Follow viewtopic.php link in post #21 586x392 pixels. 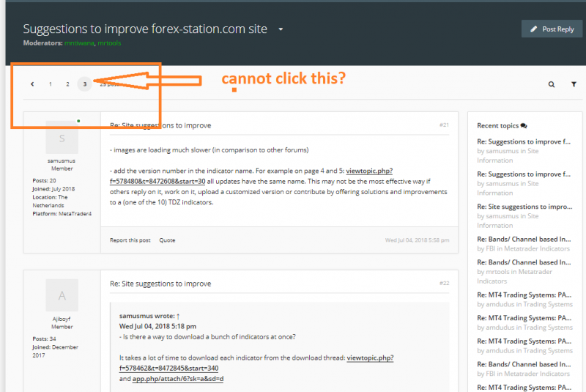pos(251,176)
